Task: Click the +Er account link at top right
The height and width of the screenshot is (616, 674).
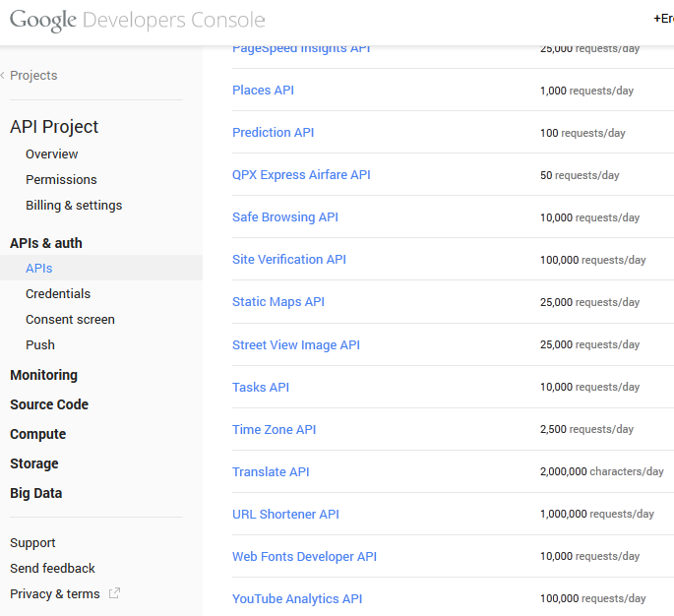Action: 663,19
